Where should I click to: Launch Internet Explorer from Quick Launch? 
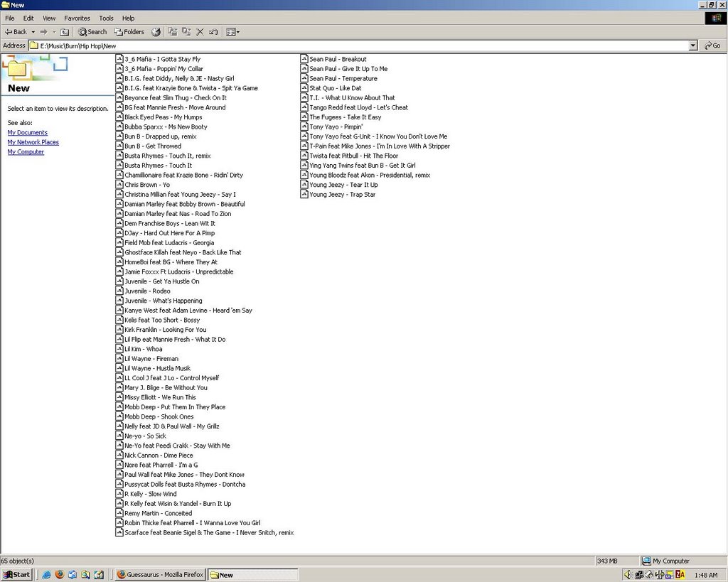(x=46, y=575)
